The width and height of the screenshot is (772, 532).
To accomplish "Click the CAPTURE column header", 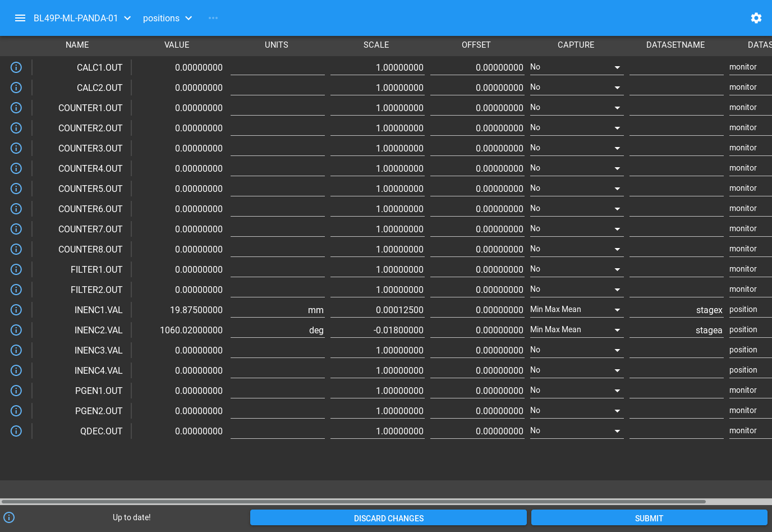I will pyautogui.click(x=576, y=45).
